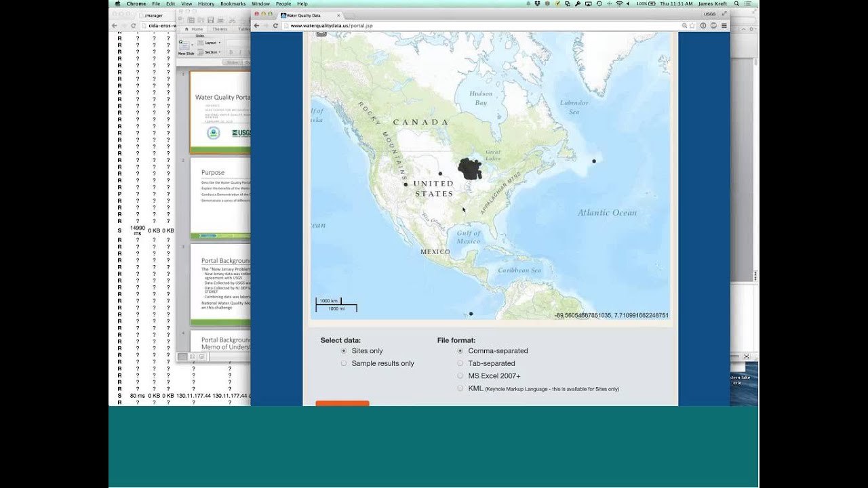The height and width of the screenshot is (488, 868).
Task: Click the volume speaker icon in menu bar
Action: [x=628, y=3]
